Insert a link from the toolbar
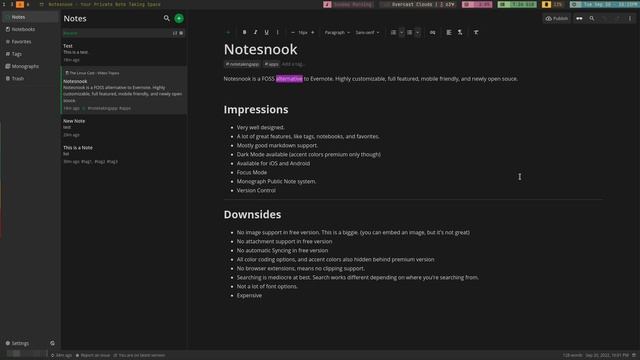640x360 pixels. coord(432,32)
